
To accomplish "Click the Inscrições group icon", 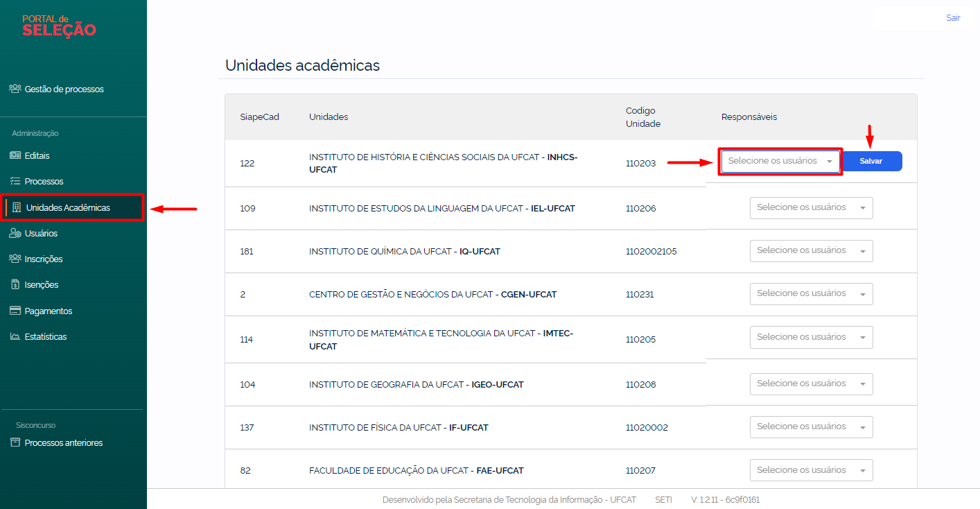I will point(15,259).
